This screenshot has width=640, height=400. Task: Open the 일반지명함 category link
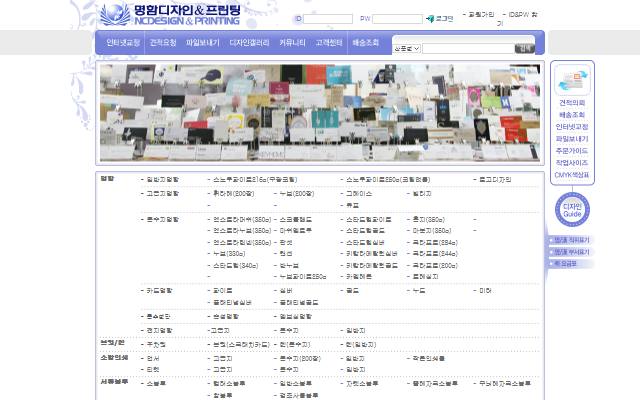coord(162,180)
